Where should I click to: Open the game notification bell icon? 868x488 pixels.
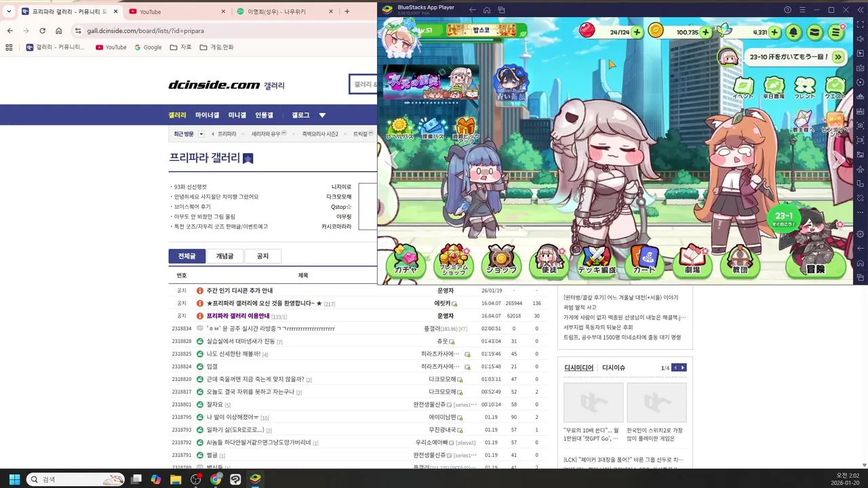[793, 33]
